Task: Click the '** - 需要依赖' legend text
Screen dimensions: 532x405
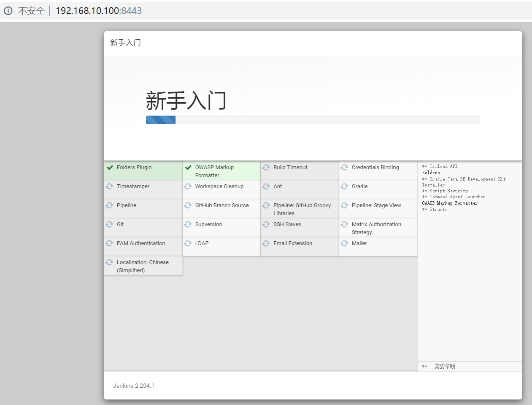Action: click(x=438, y=366)
